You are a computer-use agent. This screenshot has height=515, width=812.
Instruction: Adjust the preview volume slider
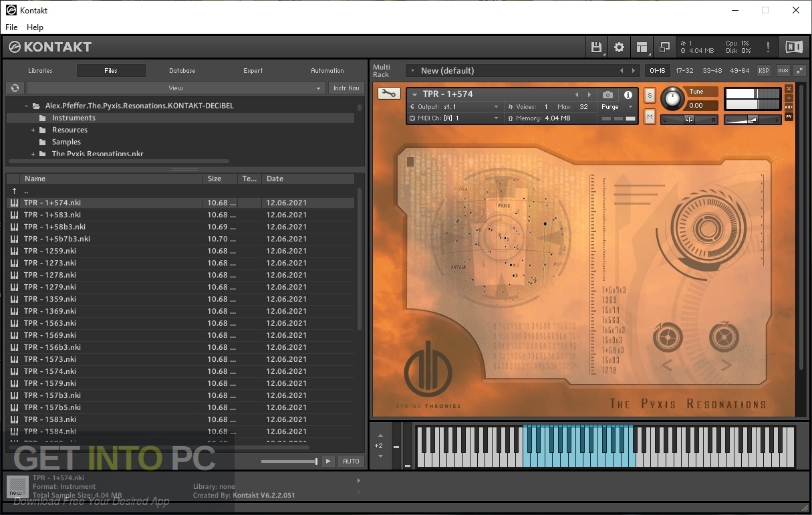click(x=289, y=461)
